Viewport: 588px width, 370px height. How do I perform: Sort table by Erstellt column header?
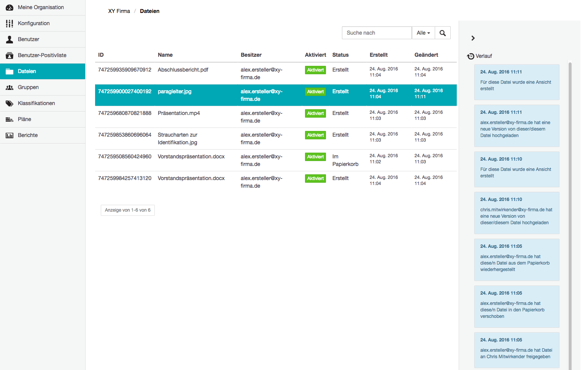[378, 55]
